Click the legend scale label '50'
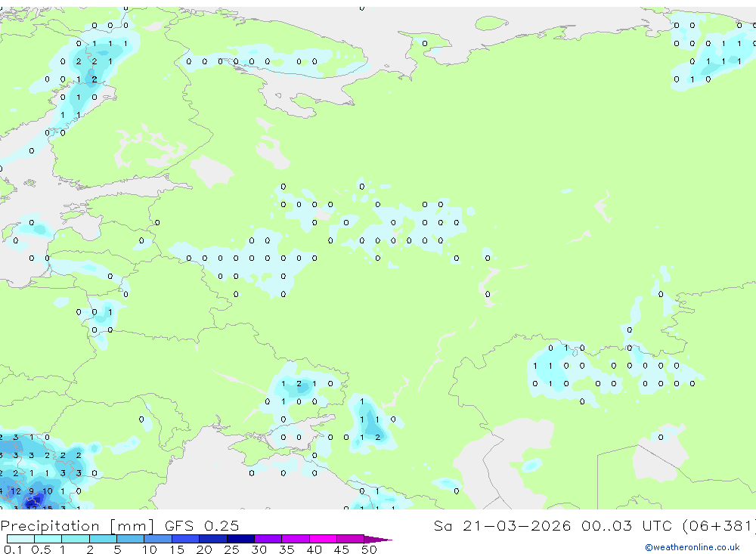756x554 pixels. point(369,549)
